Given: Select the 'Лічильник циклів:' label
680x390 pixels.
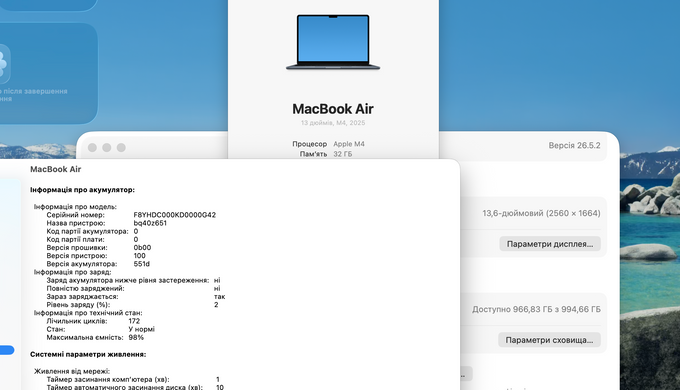Looking at the screenshot, I should pyautogui.click(x=77, y=321).
